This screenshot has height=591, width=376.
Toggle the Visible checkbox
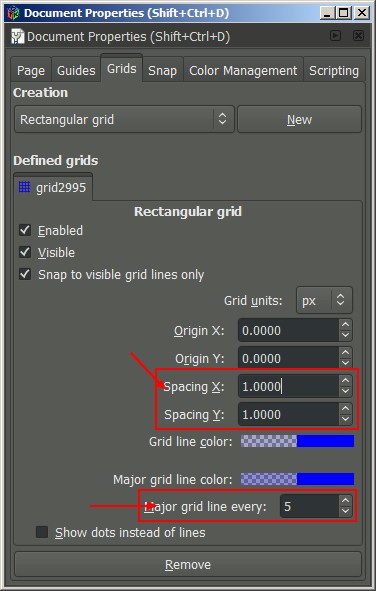25,252
